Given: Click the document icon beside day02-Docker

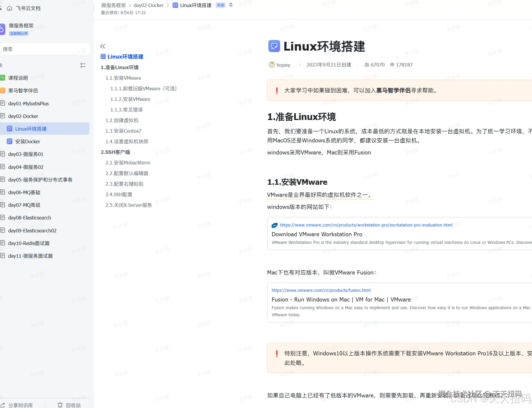Looking at the screenshot, I should (3, 116).
